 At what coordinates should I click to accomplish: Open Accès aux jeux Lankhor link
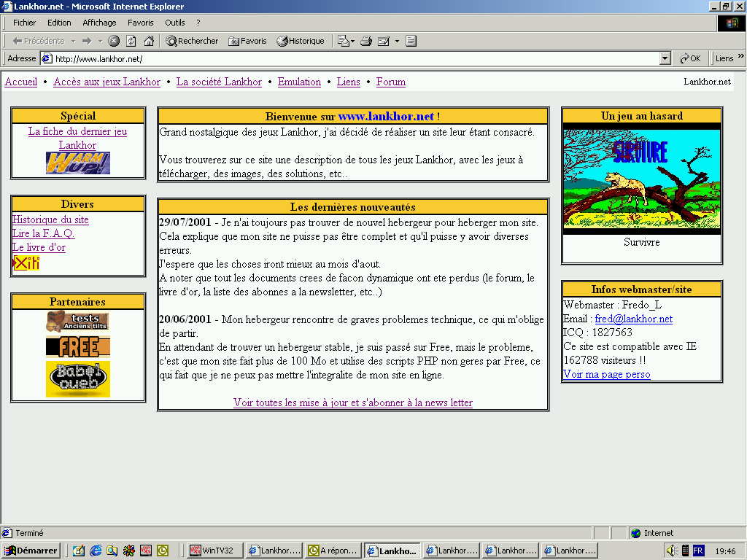pos(107,82)
